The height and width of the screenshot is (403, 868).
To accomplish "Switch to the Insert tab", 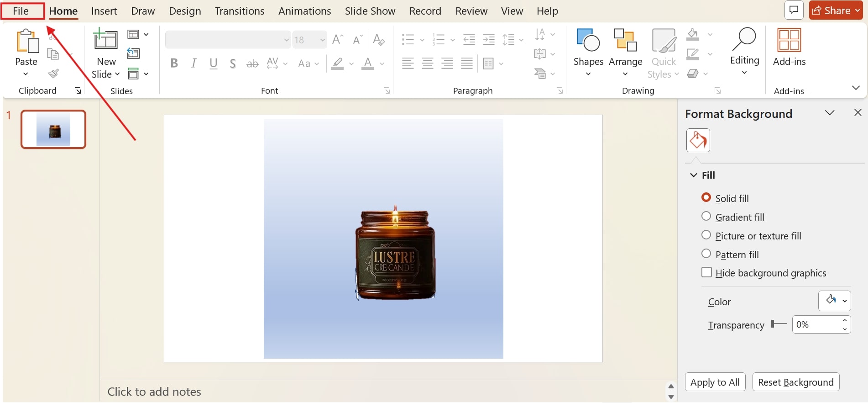I will pyautogui.click(x=104, y=11).
